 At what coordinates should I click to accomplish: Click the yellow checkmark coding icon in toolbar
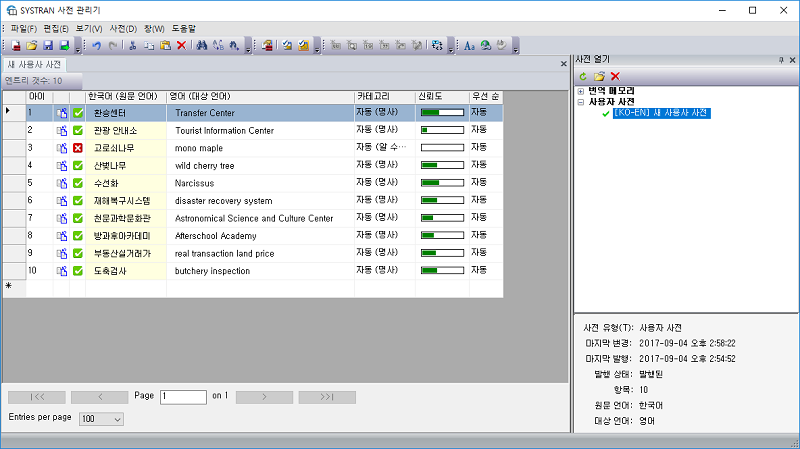coord(304,45)
